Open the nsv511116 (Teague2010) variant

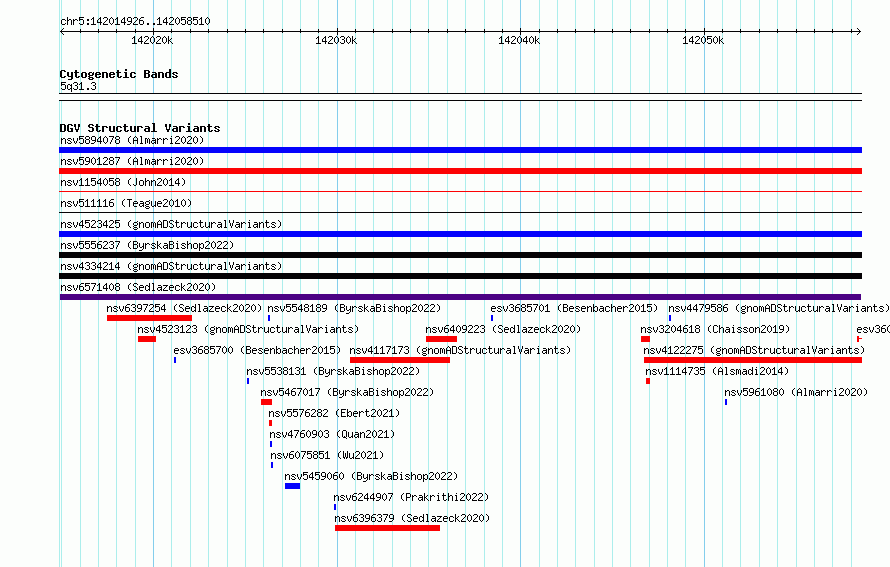click(126, 203)
